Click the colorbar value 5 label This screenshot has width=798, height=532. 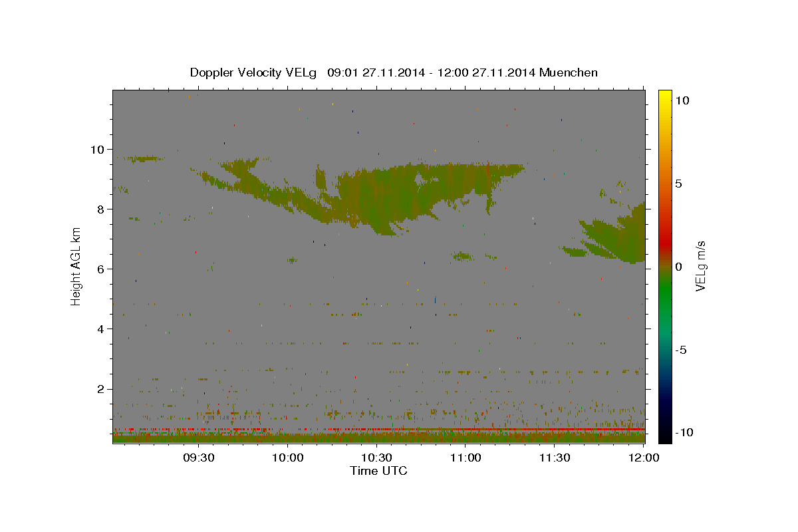(678, 183)
